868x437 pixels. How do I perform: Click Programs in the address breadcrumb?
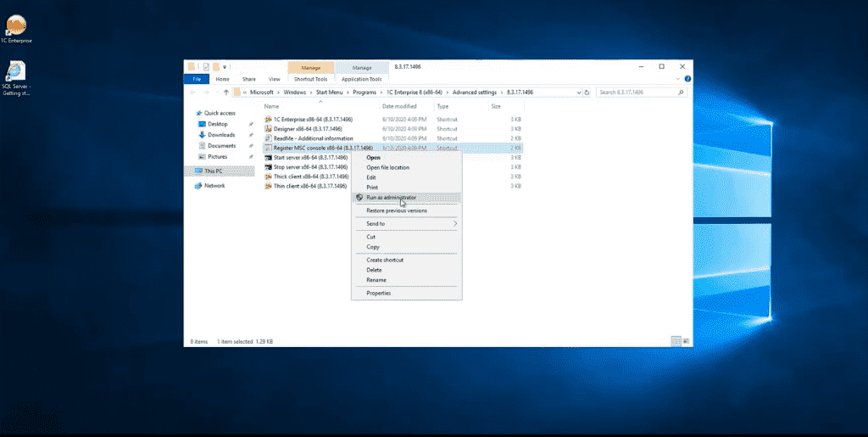pos(364,92)
